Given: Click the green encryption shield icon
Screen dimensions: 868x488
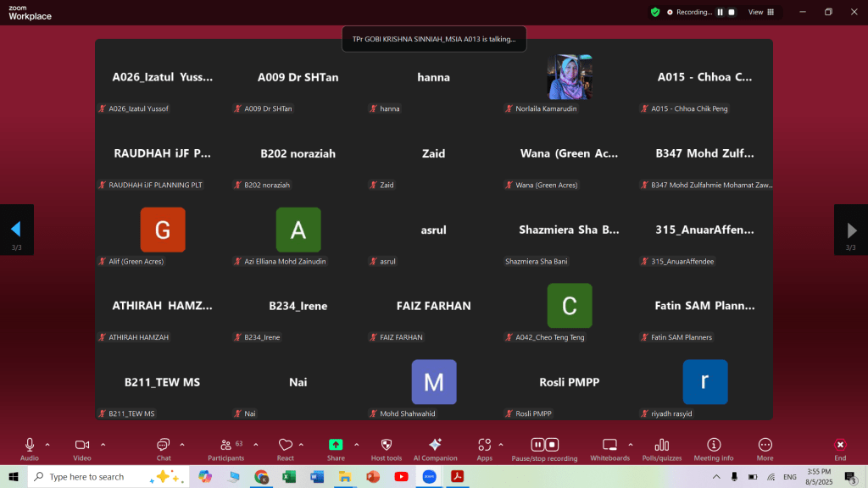Looking at the screenshot, I should click(655, 12).
